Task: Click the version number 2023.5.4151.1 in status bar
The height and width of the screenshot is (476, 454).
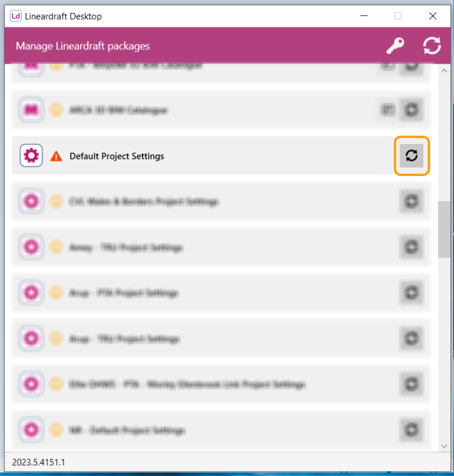Action: [x=39, y=463]
